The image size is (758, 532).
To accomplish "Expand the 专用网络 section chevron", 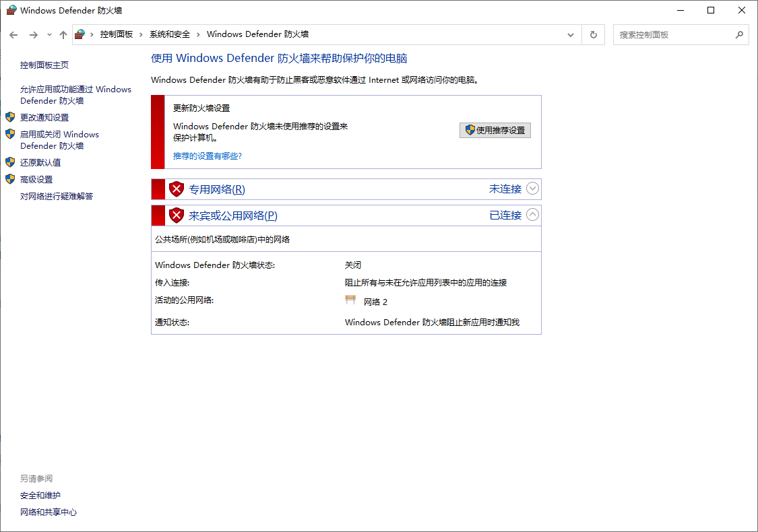I will point(532,189).
